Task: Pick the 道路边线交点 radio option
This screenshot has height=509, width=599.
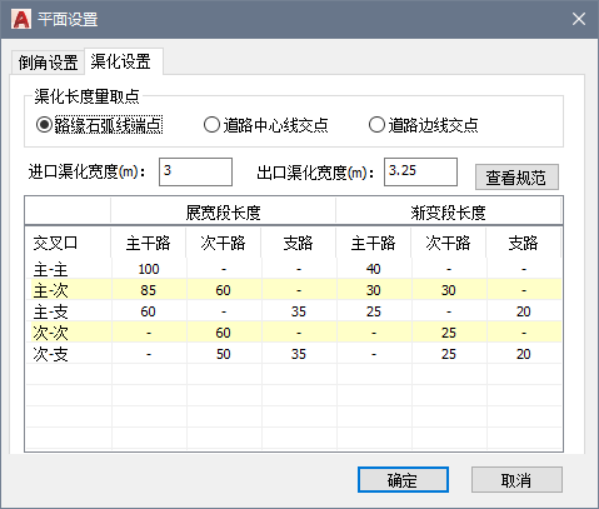Action: click(x=423, y=125)
